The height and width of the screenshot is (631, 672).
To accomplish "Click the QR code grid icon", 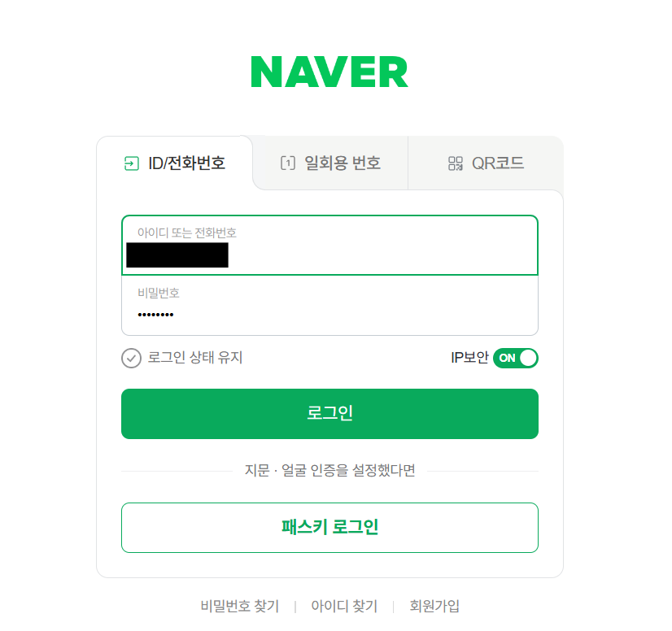I will click(455, 163).
